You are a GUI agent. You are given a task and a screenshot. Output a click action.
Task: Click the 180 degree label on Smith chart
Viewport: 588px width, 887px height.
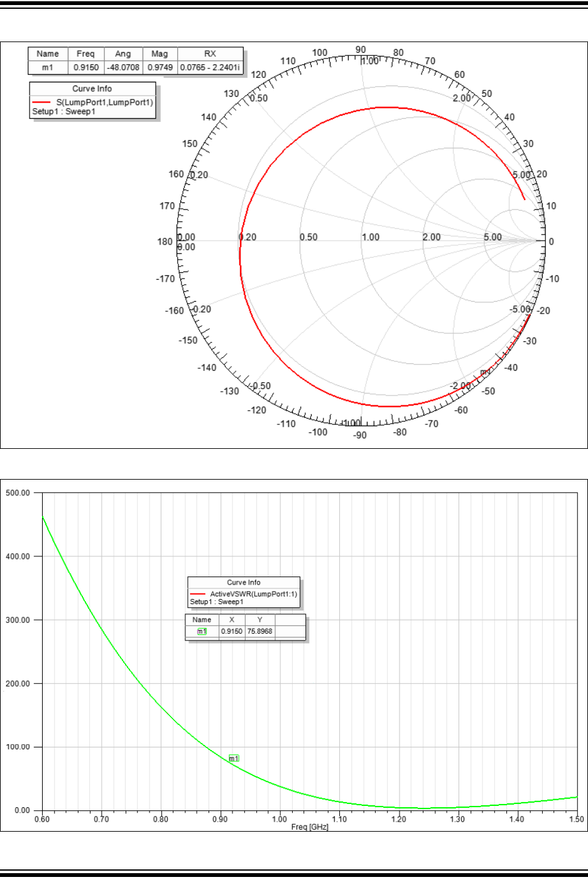point(165,241)
